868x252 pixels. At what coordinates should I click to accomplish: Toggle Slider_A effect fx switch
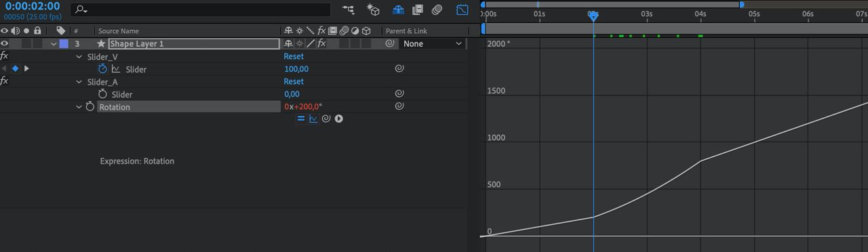(x=4, y=81)
